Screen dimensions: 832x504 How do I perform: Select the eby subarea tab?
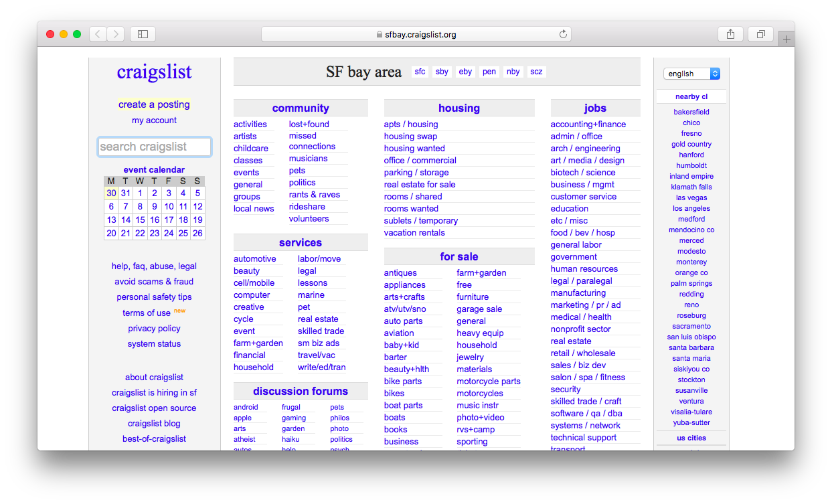[465, 72]
